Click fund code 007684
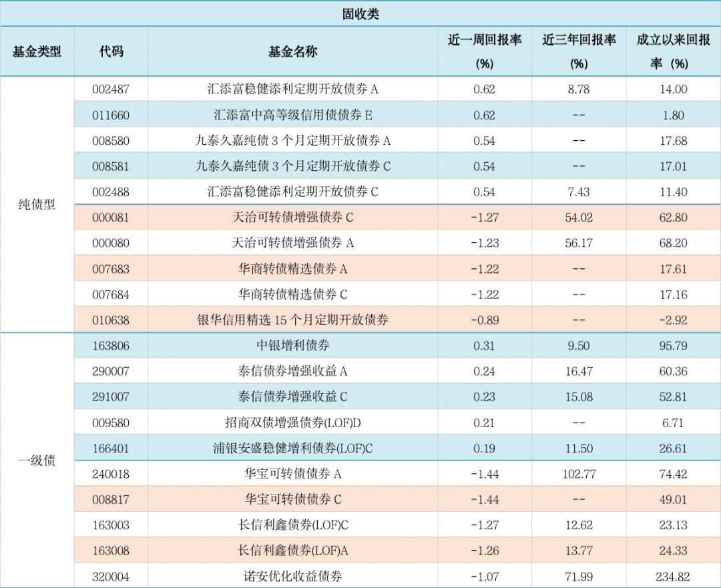This screenshot has width=721, height=588. [x=111, y=295]
